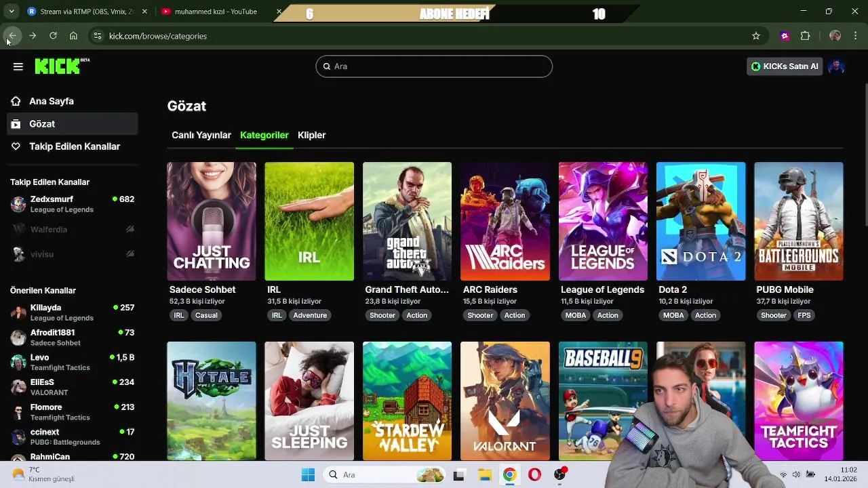This screenshot has width=868, height=488.
Task: Open the Chrome three-dot menu
Action: coord(855,36)
